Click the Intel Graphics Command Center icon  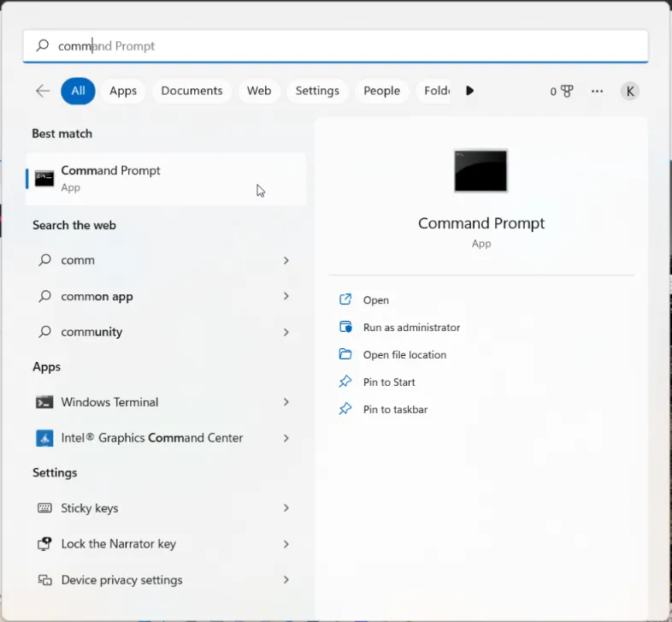point(44,438)
